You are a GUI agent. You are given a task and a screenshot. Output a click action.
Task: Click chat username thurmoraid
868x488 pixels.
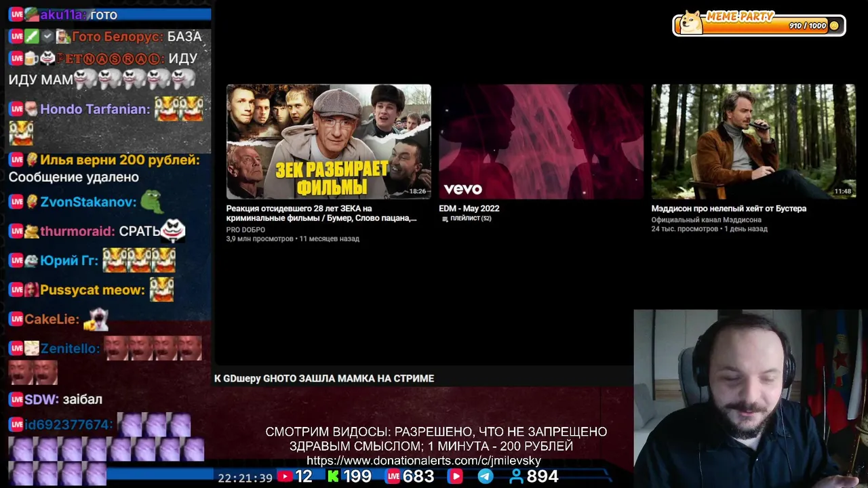pos(77,231)
